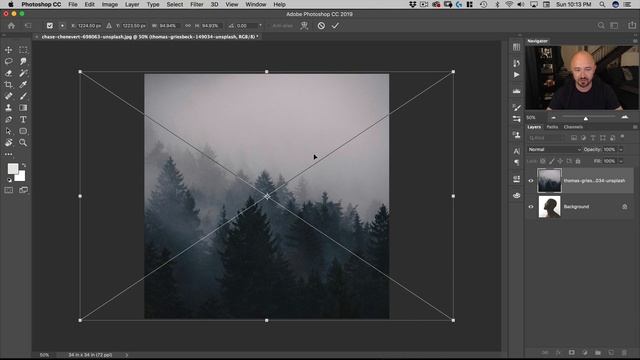Screen dimensions: 640x360
Task: Commit the transform with the checkmark
Action: [335, 26]
